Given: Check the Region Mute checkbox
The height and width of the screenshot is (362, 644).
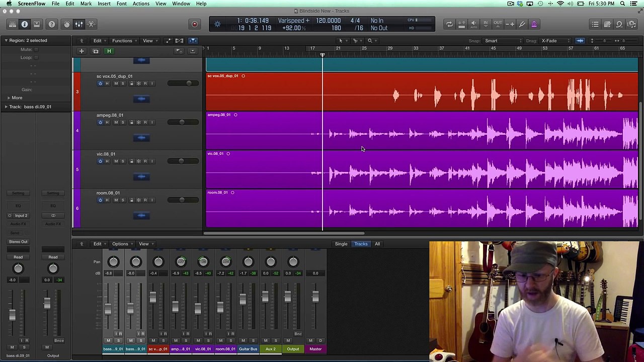Looking at the screenshot, I should (x=36, y=49).
